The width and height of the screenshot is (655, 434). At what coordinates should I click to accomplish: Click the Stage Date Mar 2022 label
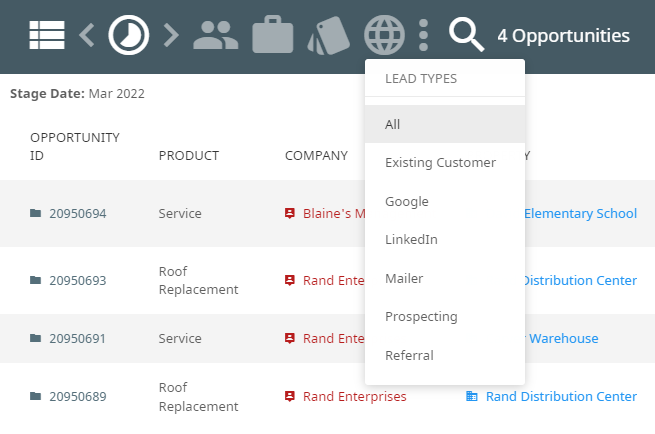pyautogui.click(x=77, y=94)
